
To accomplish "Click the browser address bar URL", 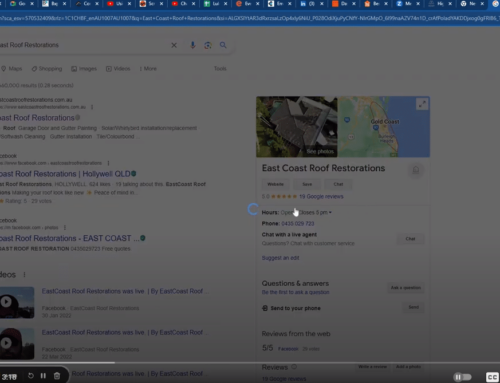I will 250,18.
